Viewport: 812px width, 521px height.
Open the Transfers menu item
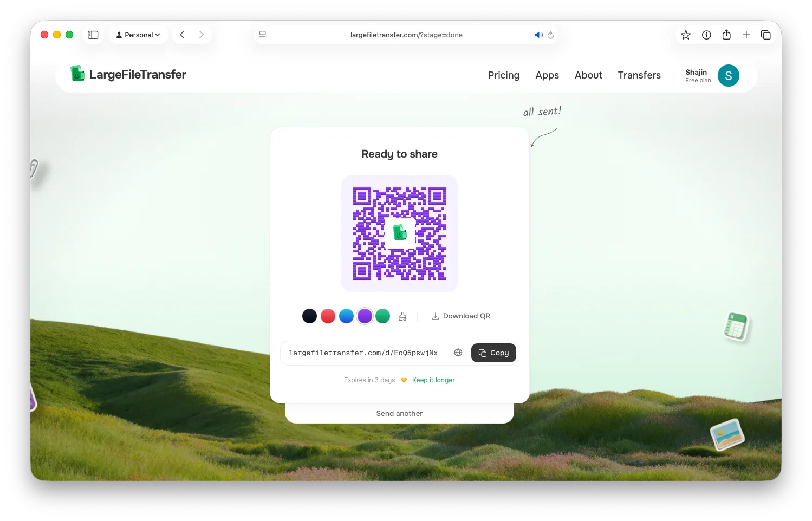(639, 75)
